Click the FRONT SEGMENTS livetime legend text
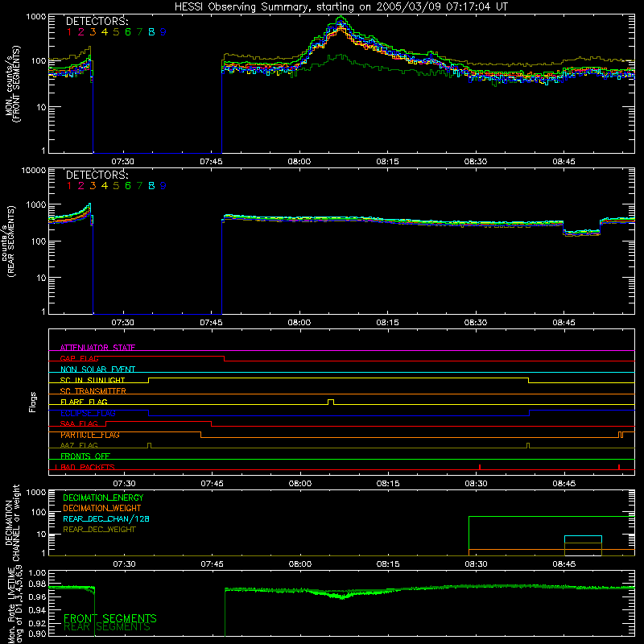The height and width of the screenshot is (644, 644). pos(110,618)
